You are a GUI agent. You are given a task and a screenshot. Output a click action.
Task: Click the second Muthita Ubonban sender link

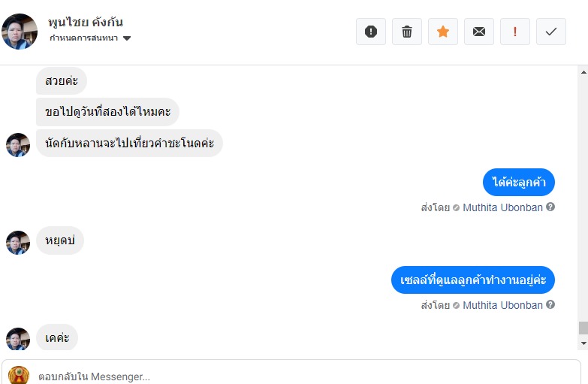click(x=502, y=305)
